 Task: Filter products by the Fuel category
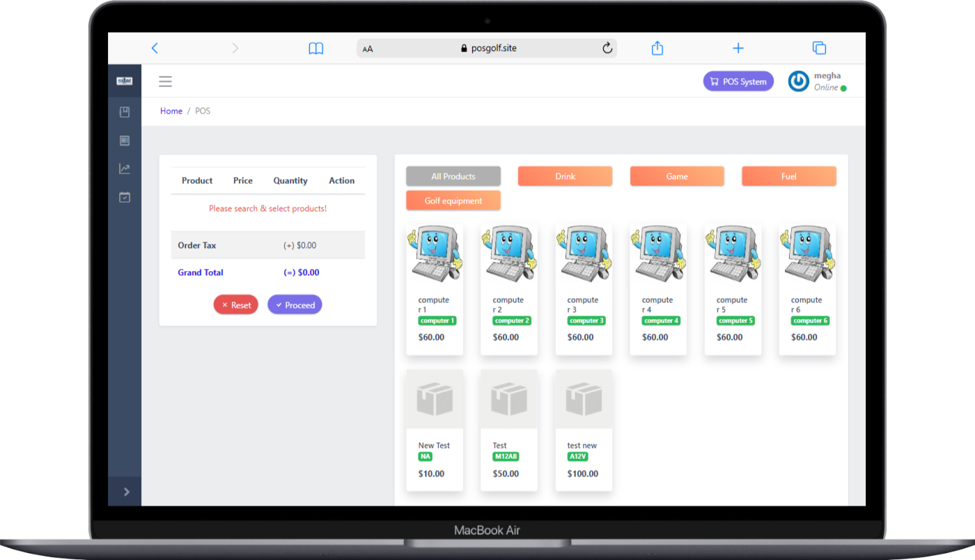click(x=788, y=176)
